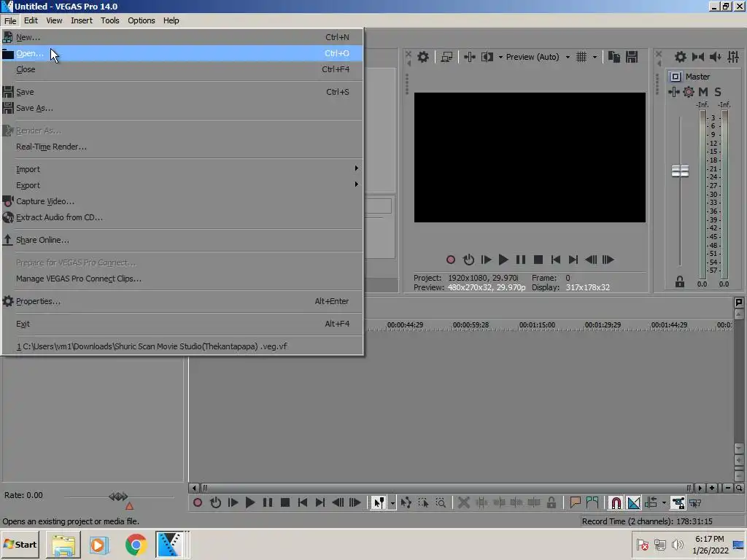747x560 pixels.
Task: Open Master automation settings gear
Action: click(689, 92)
